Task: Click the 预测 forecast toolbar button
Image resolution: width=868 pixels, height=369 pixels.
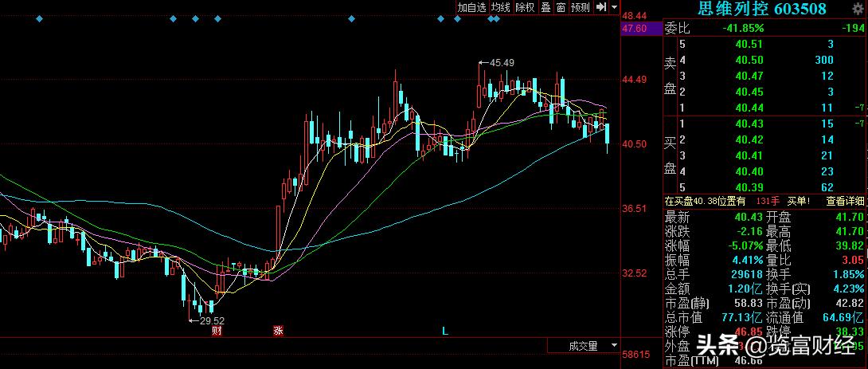Action: pyautogui.click(x=581, y=7)
